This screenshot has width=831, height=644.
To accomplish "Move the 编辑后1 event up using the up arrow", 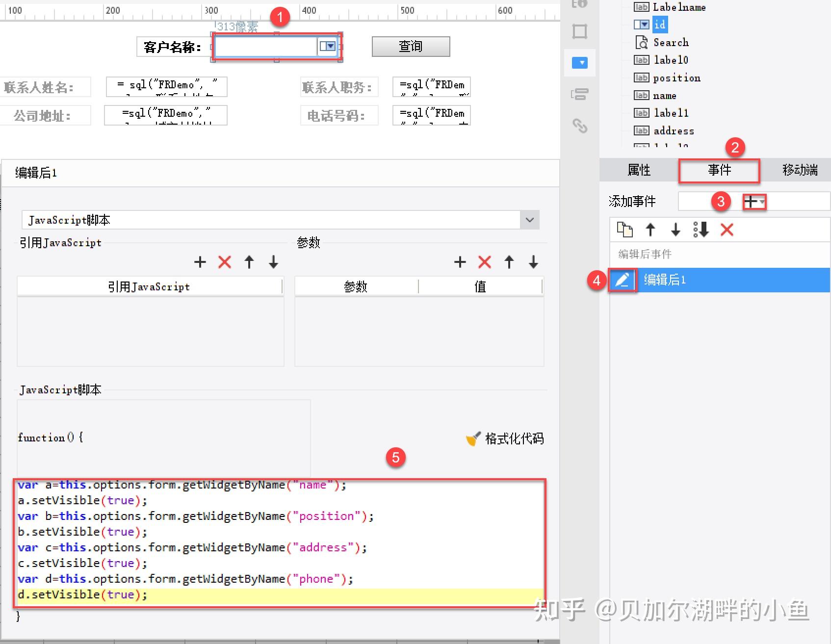I will point(651,230).
